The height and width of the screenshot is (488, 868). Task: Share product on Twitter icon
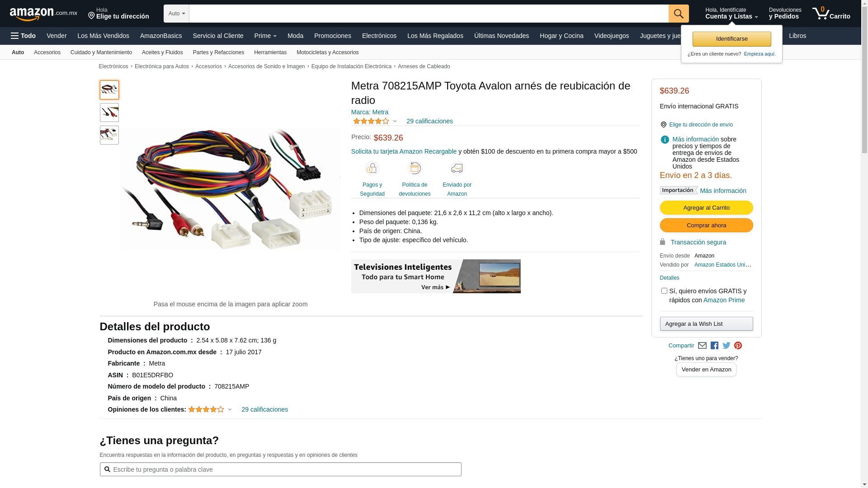coord(726,346)
